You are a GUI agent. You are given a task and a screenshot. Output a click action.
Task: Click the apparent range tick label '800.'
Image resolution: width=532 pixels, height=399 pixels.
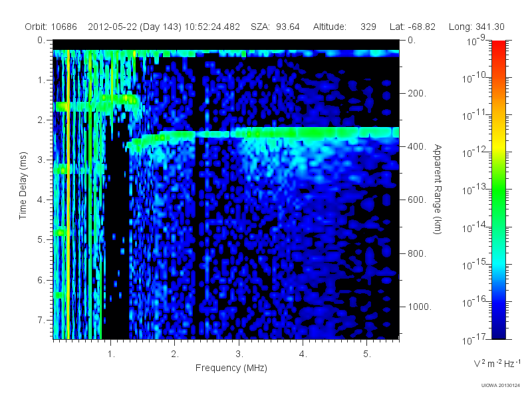click(x=417, y=253)
